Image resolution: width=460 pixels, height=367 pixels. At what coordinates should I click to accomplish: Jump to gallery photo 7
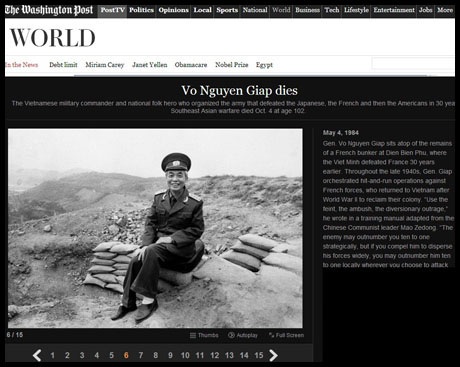[x=141, y=355]
